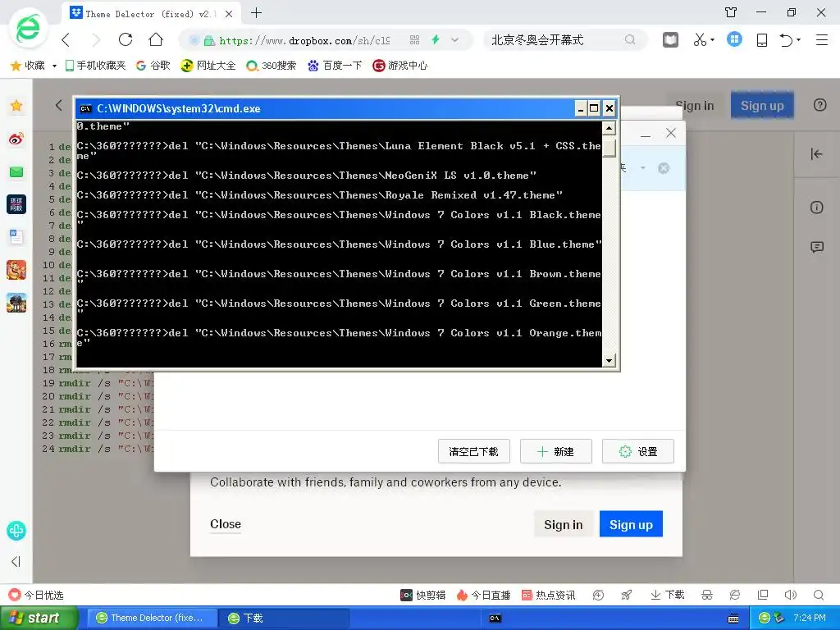Image resolution: width=840 pixels, height=630 pixels.
Task: Open the Dropbox help question icon
Action: tap(819, 105)
